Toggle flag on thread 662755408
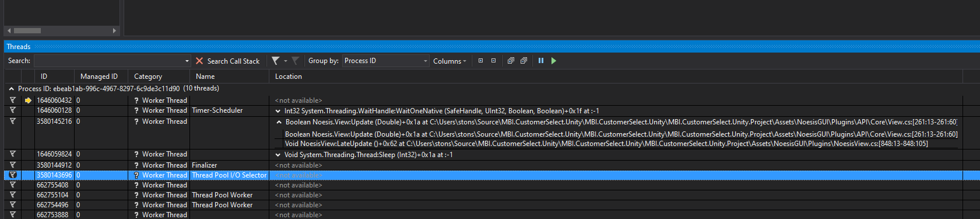This screenshot has width=980, height=219. [12, 185]
